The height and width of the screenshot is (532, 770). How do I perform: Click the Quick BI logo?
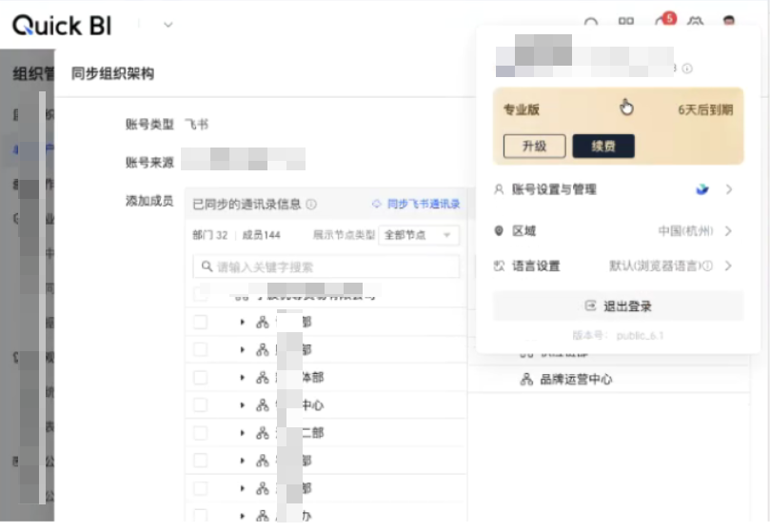[x=62, y=25]
